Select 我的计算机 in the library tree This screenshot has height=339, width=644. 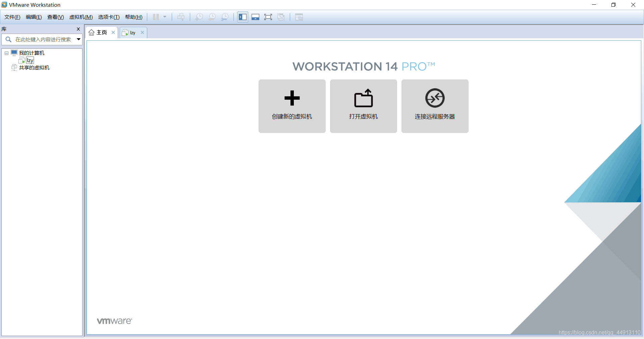tap(32, 53)
